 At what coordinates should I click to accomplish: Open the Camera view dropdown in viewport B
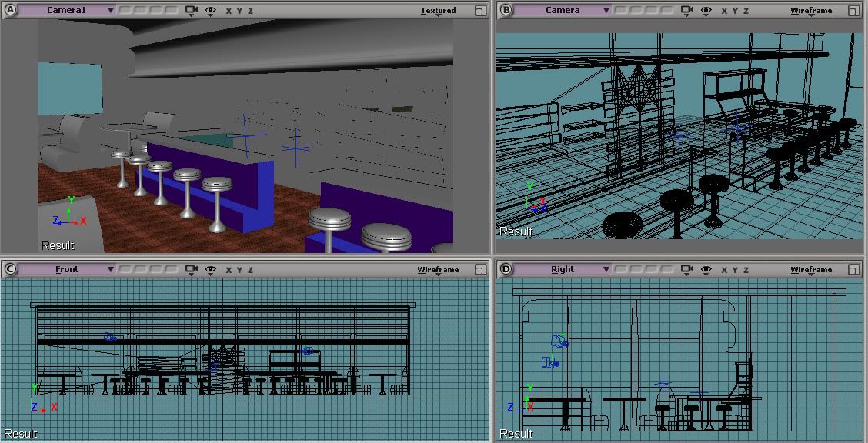click(x=563, y=10)
